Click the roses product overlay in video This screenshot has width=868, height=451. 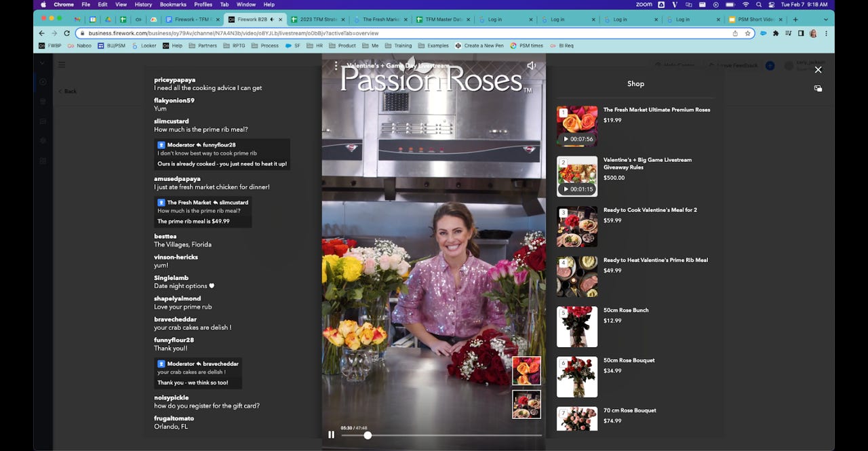click(x=526, y=371)
